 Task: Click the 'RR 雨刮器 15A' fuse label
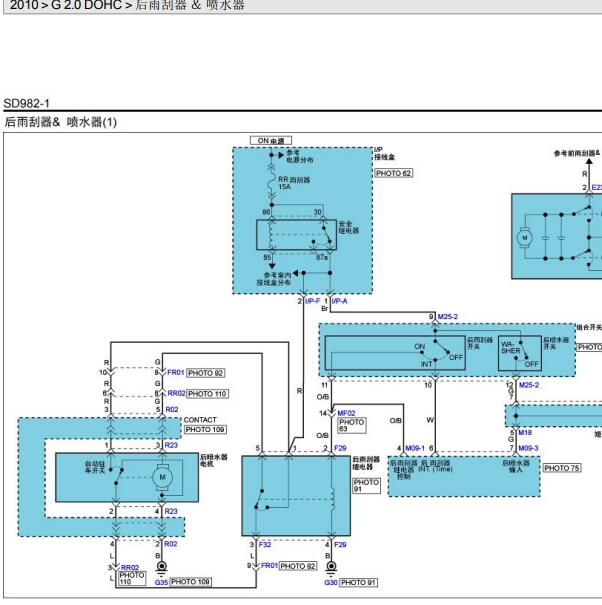click(x=294, y=183)
